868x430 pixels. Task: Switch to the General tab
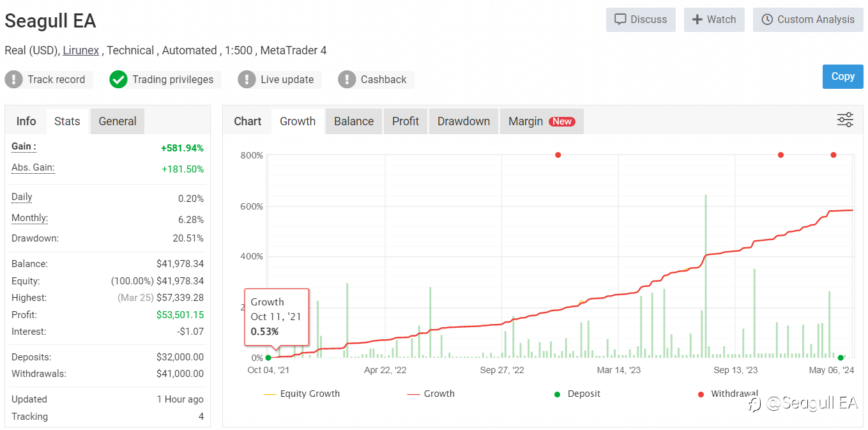(x=118, y=121)
